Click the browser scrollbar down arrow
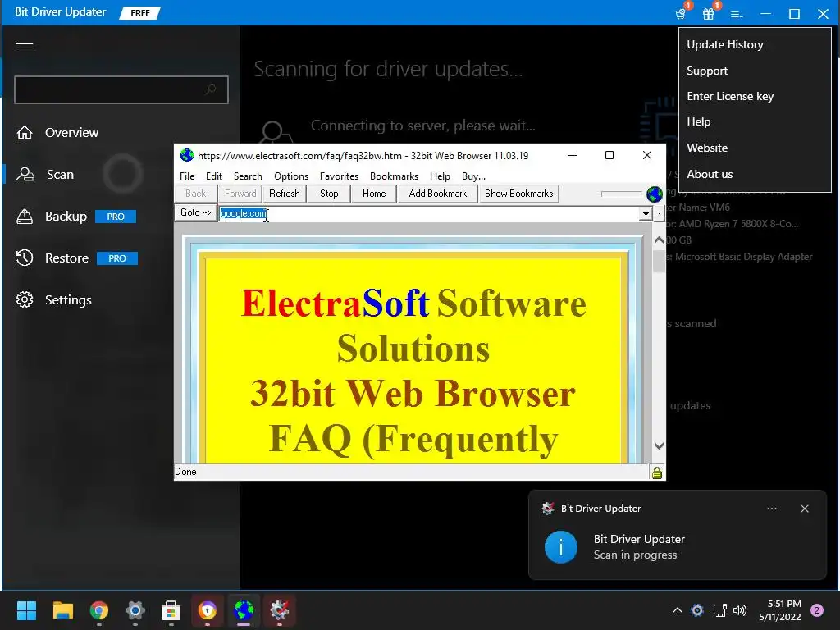The width and height of the screenshot is (840, 630). point(659,445)
